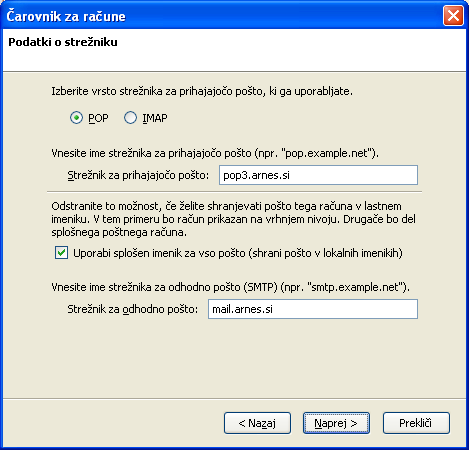Click the IMAP label text
The height and width of the screenshot is (450, 469).
[155, 118]
